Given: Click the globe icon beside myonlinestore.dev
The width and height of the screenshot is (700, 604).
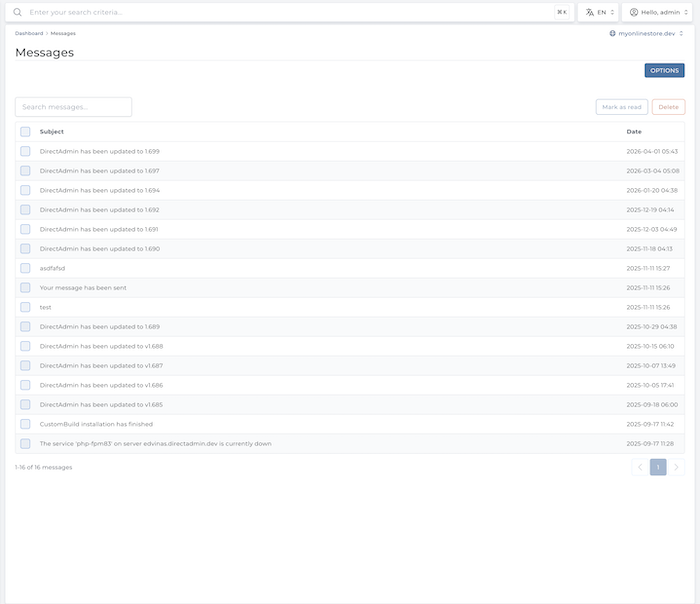Looking at the screenshot, I should pos(612,33).
